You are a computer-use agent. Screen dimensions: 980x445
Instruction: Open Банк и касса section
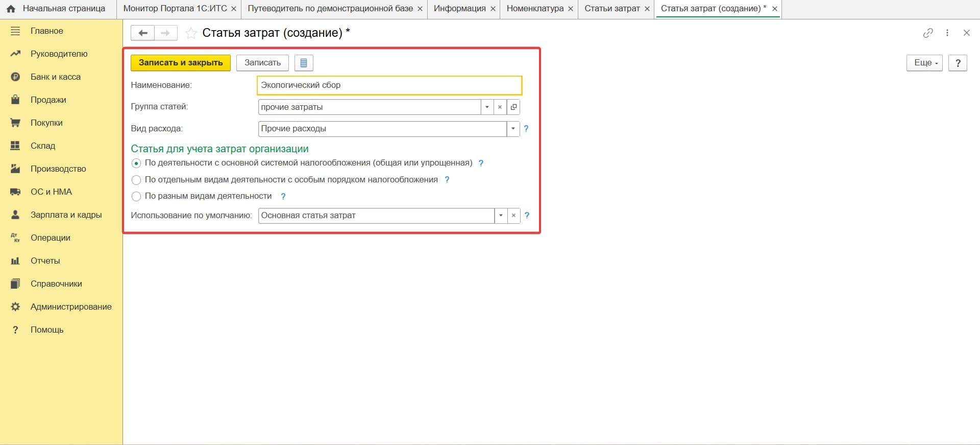coord(56,77)
